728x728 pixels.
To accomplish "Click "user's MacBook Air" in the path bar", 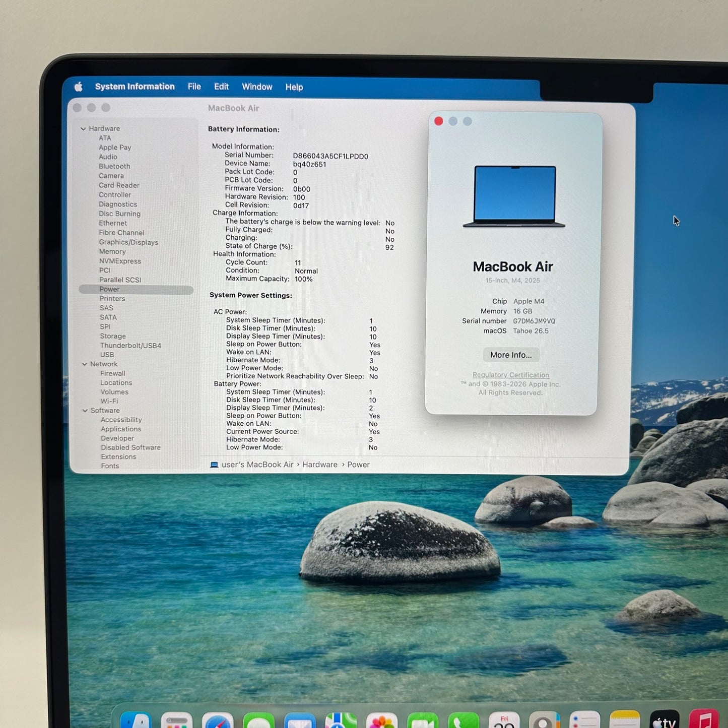I will (257, 465).
